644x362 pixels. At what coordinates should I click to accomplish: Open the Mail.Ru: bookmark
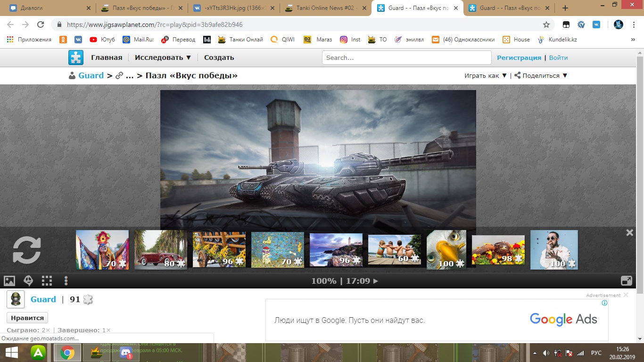[x=138, y=40]
